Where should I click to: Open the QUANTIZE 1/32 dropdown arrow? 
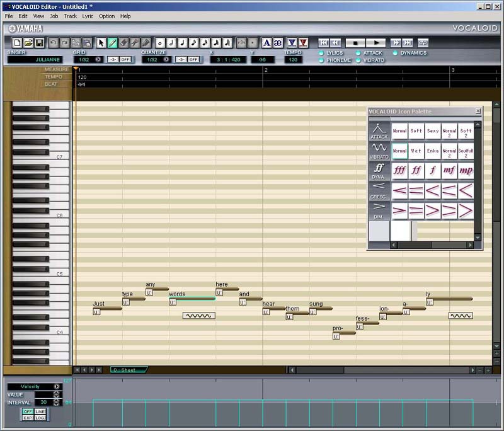click(166, 59)
